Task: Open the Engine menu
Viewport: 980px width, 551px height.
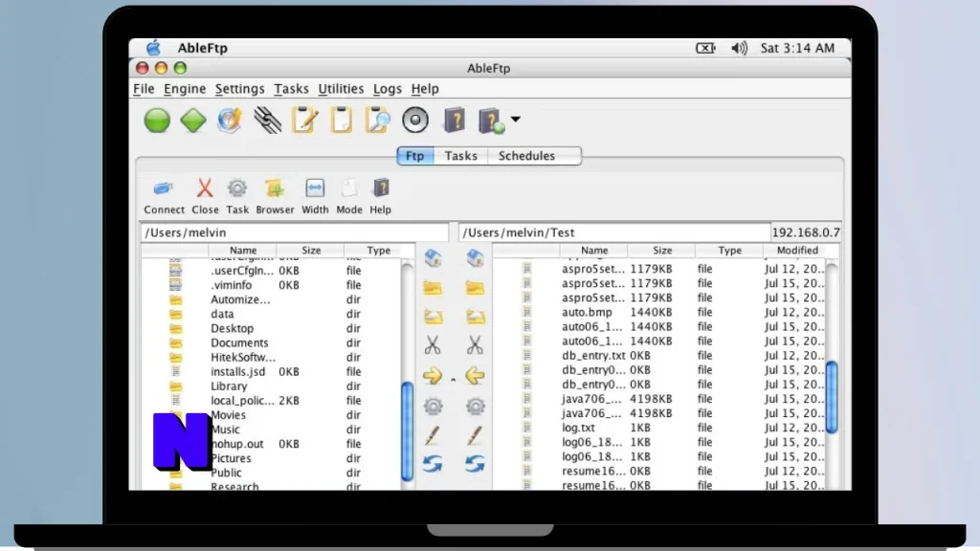Action: point(185,89)
